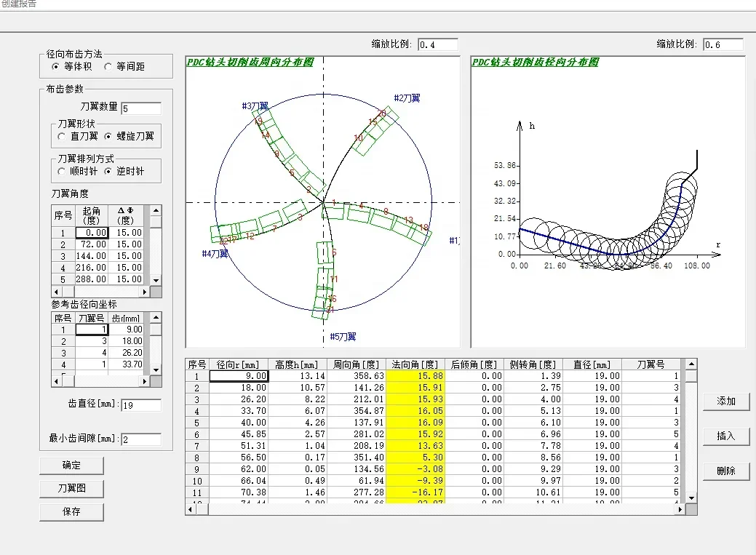Choose 直刀翼 blade shape
756x555 pixels.
62,137
